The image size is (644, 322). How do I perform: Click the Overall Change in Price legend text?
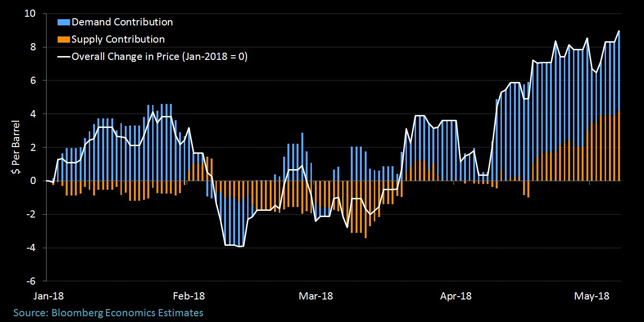click(x=159, y=57)
